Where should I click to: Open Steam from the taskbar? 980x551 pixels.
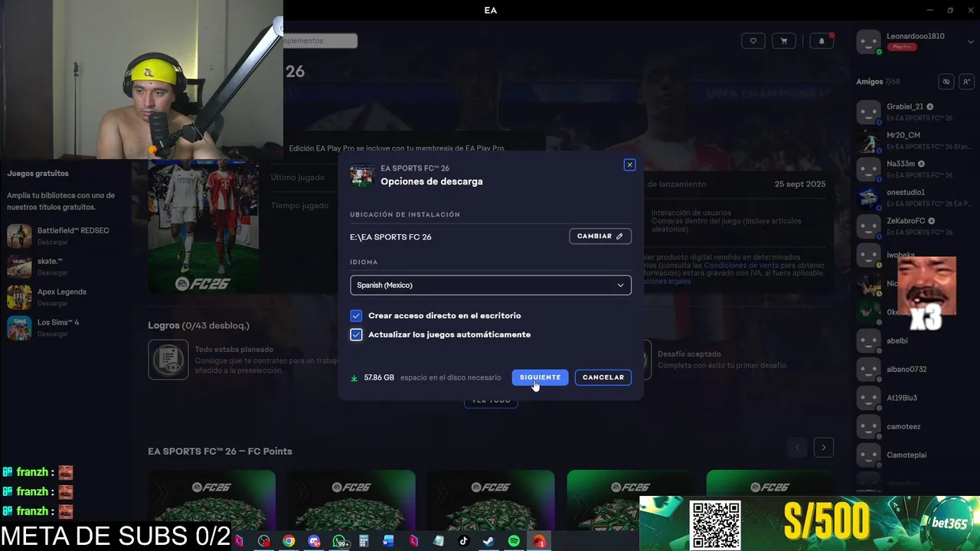tap(488, 541)
